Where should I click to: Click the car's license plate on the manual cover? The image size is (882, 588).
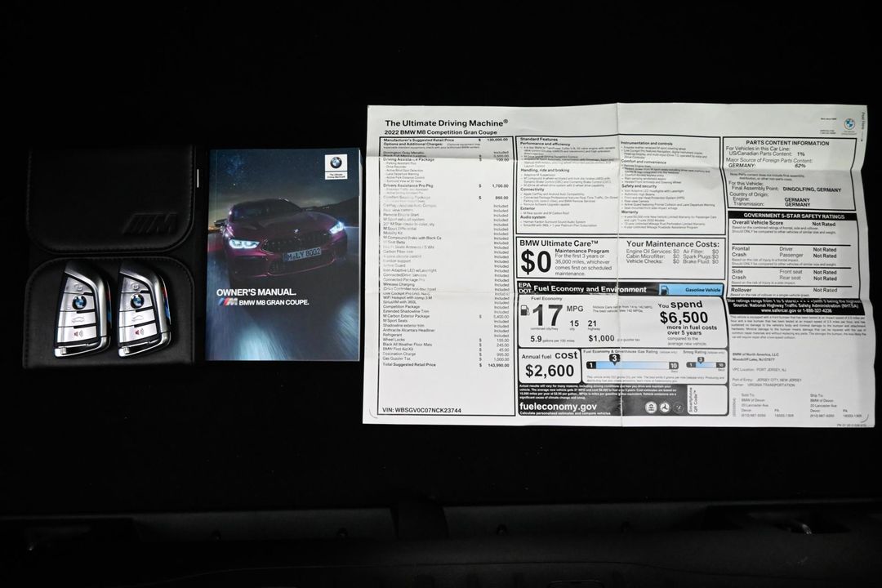coord(301,255)
